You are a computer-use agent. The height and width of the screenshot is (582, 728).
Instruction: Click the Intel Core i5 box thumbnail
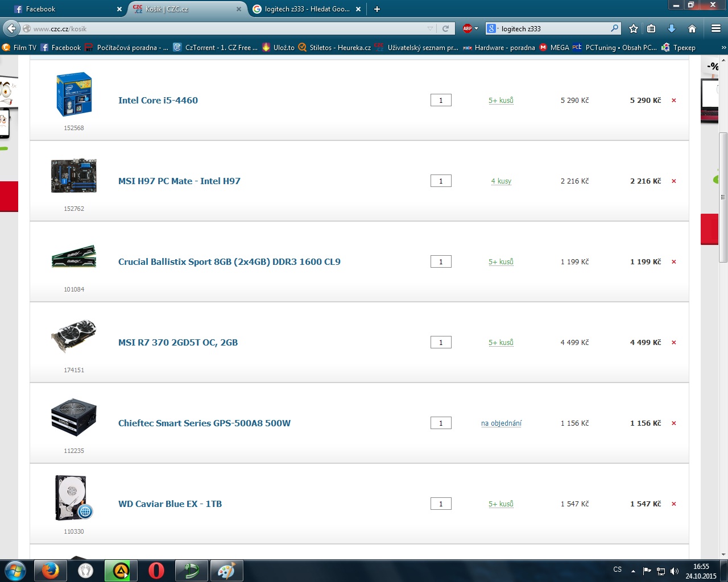click(x=74, y=94)
